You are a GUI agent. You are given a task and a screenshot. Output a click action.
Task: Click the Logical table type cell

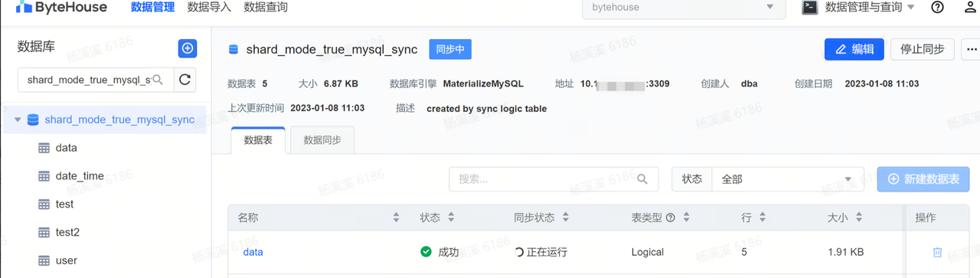point(648,252)
